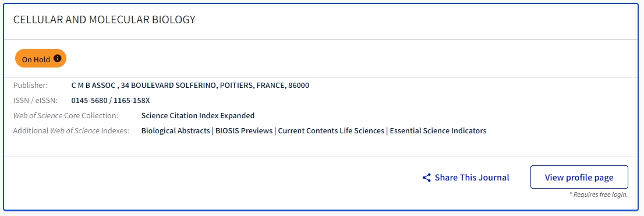The image size is (644, 216).
Task: Click the Requires free login note
Action: (x=599, y=194)
